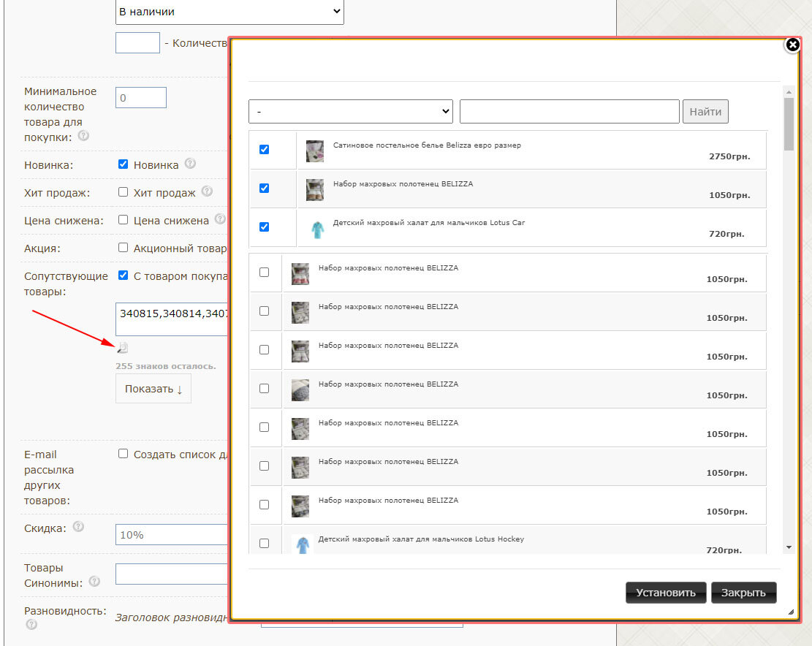Enable the Хит продаж checkbox
The width and height of the screenshot is (812, 646).
[x=124, y=192]
